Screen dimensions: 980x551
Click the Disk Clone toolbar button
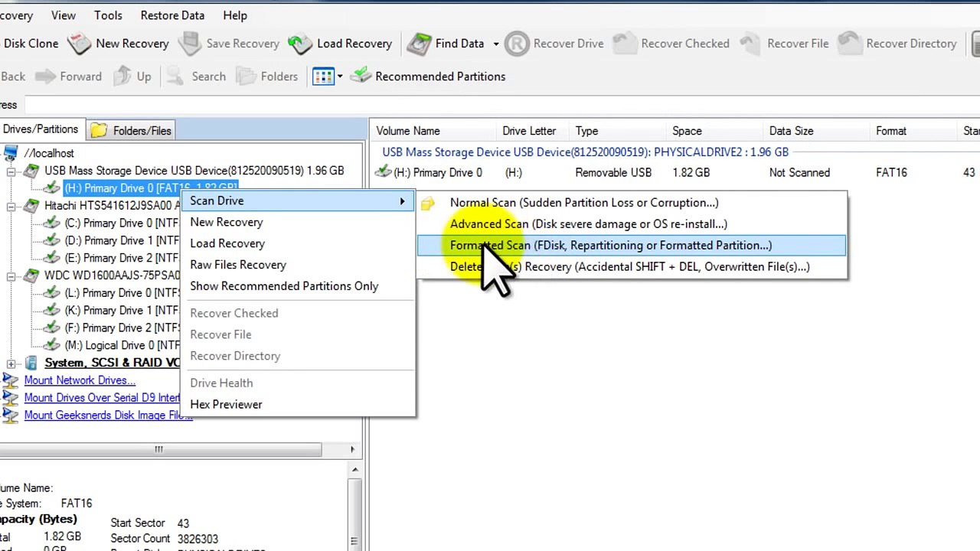tap(29, 44)
